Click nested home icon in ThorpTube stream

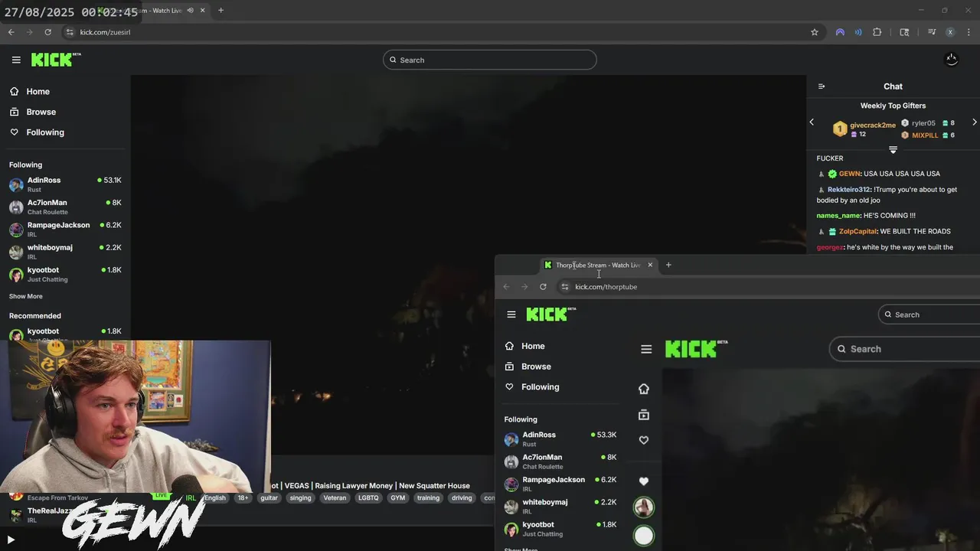coord(644,389)
